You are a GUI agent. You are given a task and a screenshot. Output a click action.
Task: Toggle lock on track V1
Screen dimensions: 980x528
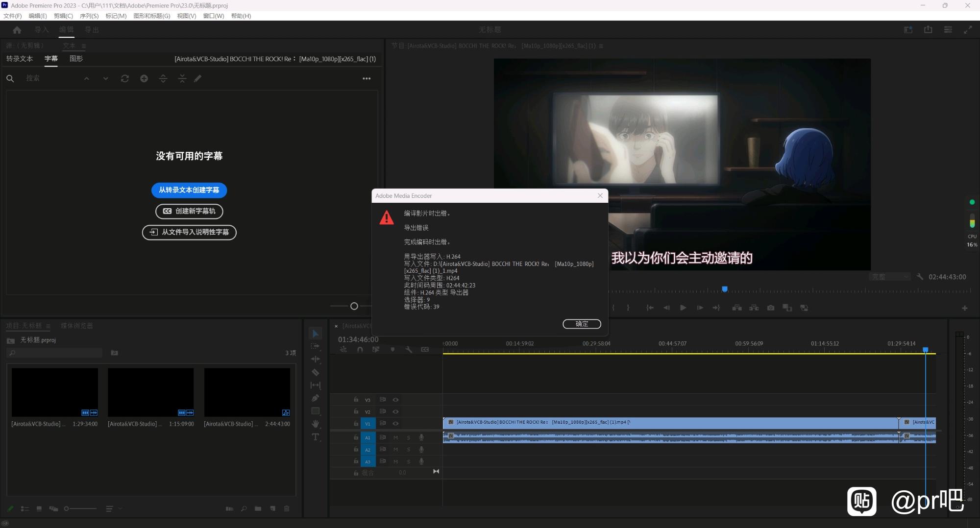coord(356,423)
